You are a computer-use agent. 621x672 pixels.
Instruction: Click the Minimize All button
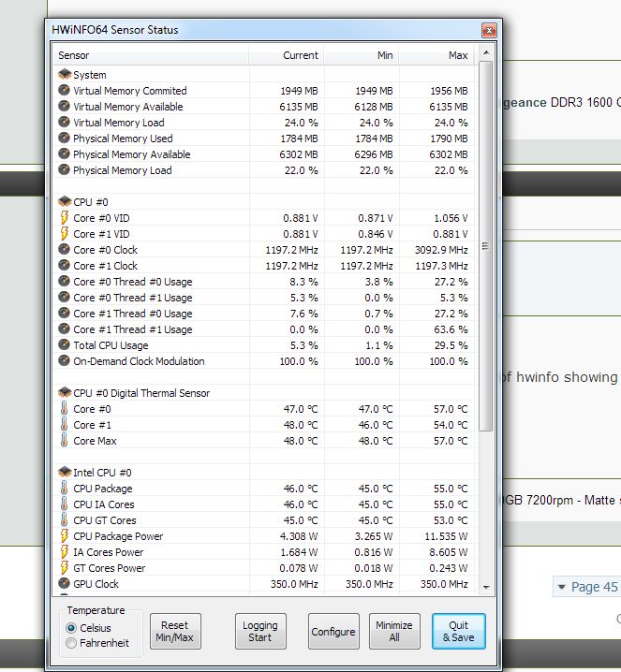point(394,631)
